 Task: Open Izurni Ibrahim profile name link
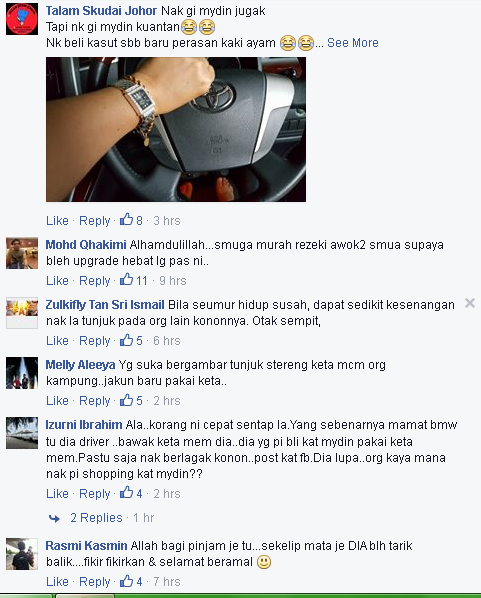pyautogui.click(x=84, y=425)
